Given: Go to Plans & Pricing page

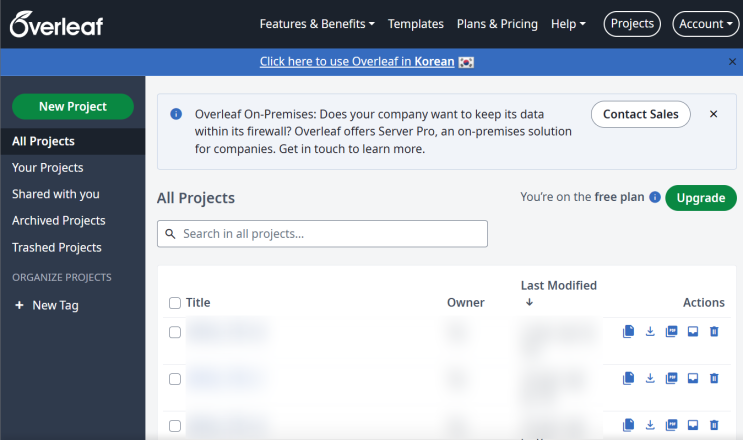Looking at the screenshot, I should point(497,24).
